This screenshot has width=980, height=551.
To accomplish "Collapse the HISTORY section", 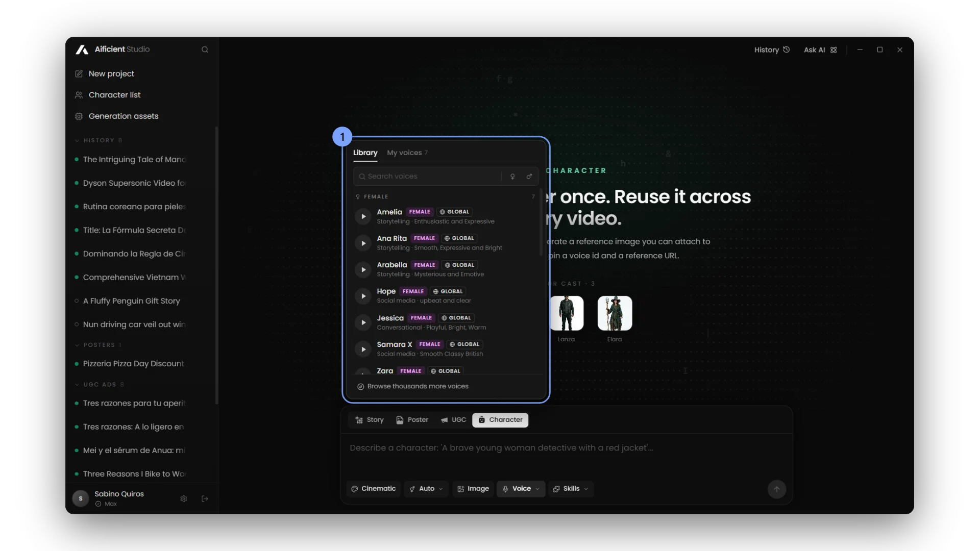I will tap(99, 140).
